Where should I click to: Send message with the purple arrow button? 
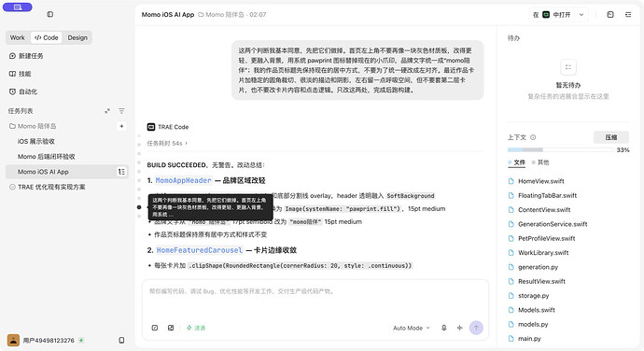[x=476, y=328]
